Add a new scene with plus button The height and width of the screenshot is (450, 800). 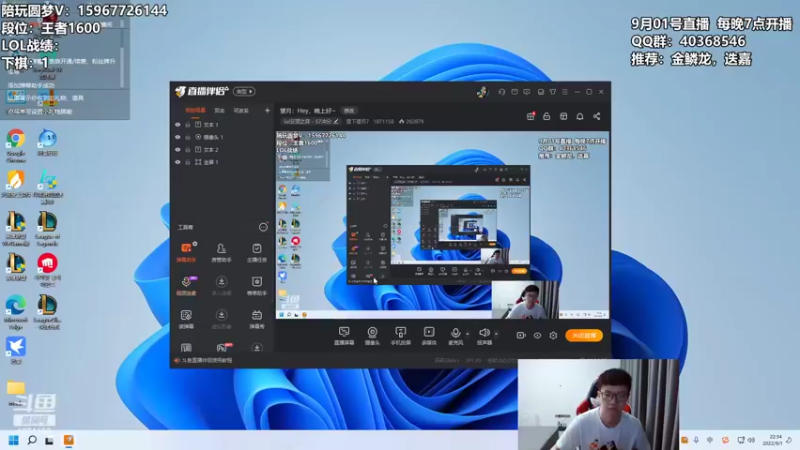click(x=267, y=110)
